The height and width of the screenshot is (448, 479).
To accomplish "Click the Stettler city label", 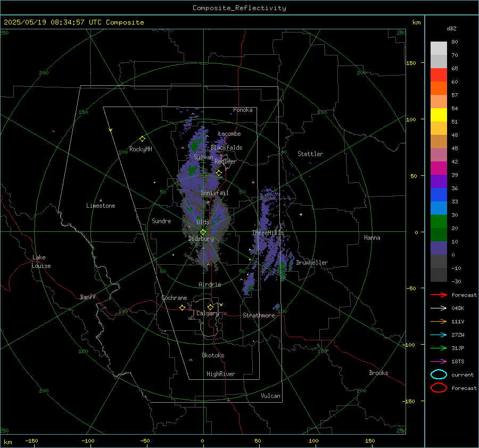I will tap(310, 154).
